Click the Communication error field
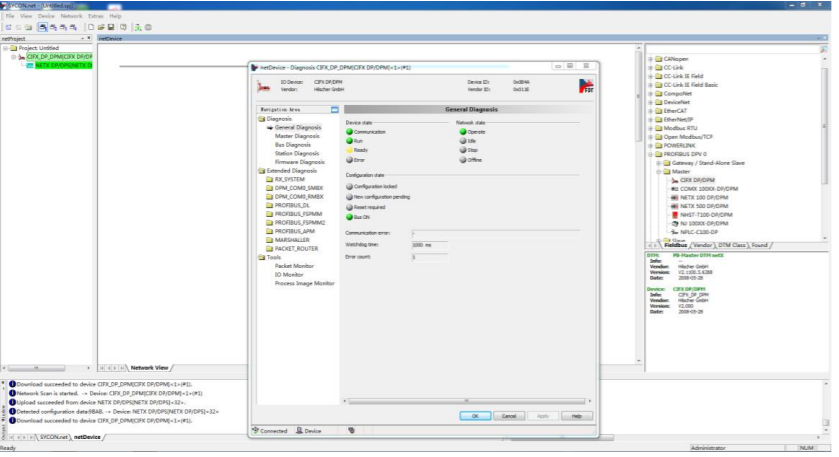Viewport: 839px width, 457px height. click(x=495, y=233)
